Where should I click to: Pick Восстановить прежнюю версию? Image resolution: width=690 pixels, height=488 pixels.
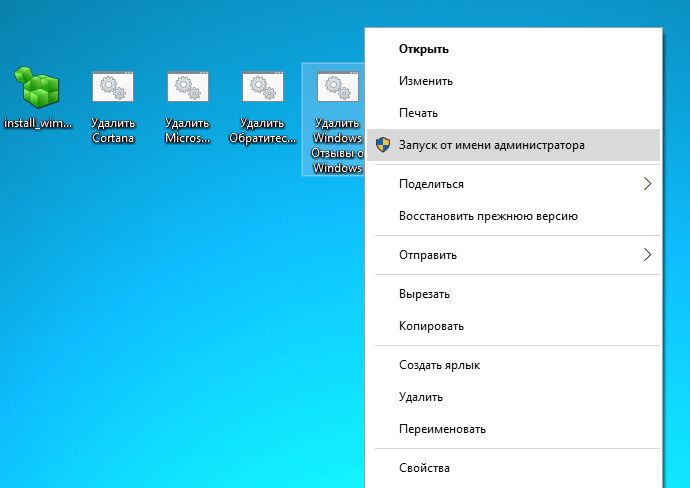tap(487, 216)
